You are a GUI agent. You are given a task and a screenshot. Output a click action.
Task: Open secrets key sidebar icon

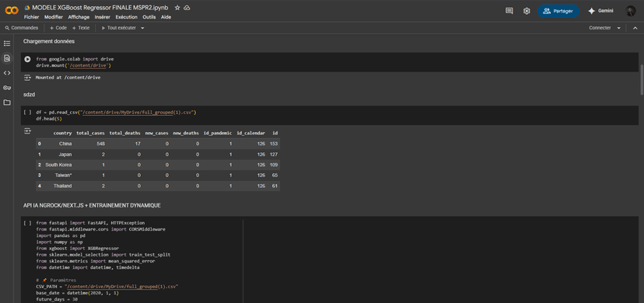7,88
